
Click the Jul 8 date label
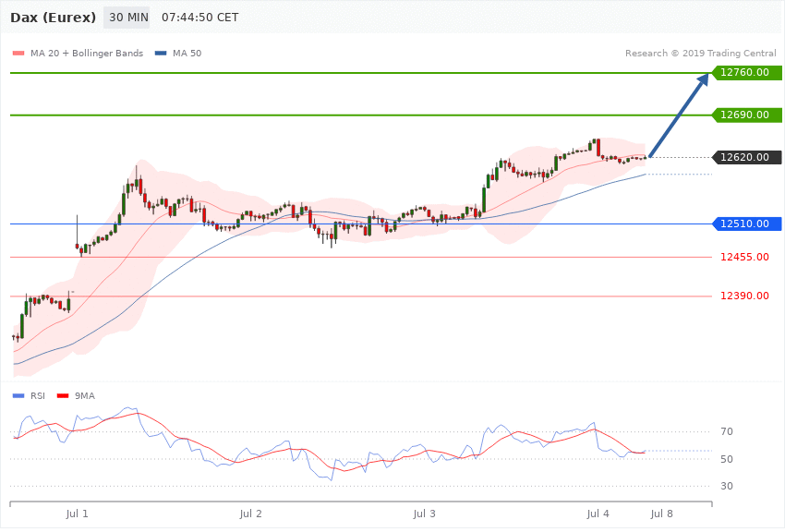pos(661,514)
